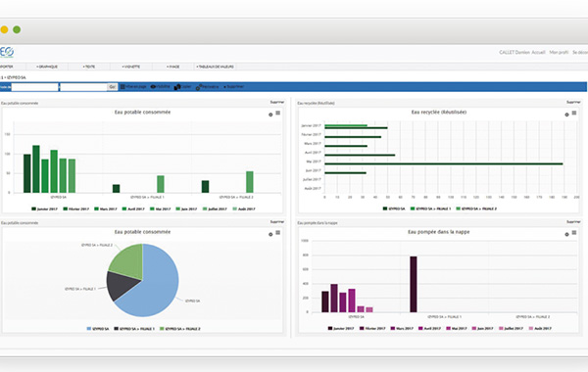
Task: Toggle Février 2017 legend in green bar chart
Action: (x=76, y=209)
